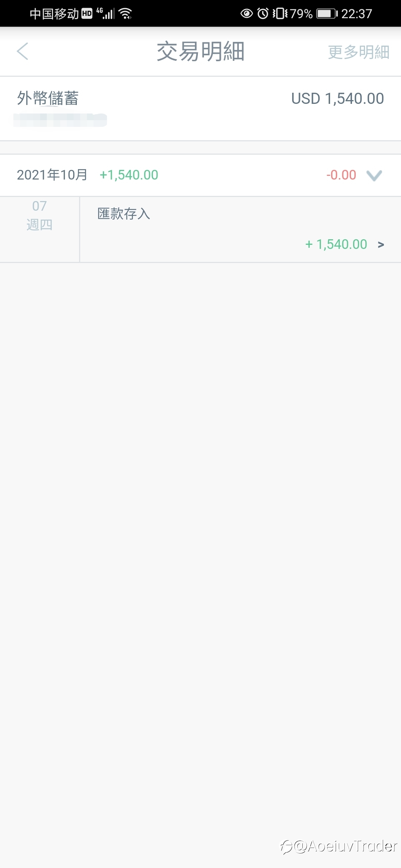Open 更多明細 link
The height and width of the screenshot is (868, 401).
point(358,52)
